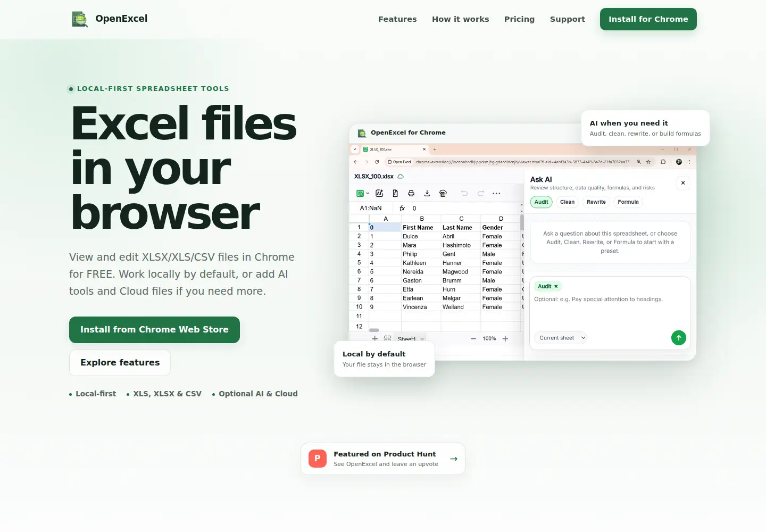Open the browser tab list chevron
Image resolution: width=766 pixels, height=532 pixels.
[355, 149]
